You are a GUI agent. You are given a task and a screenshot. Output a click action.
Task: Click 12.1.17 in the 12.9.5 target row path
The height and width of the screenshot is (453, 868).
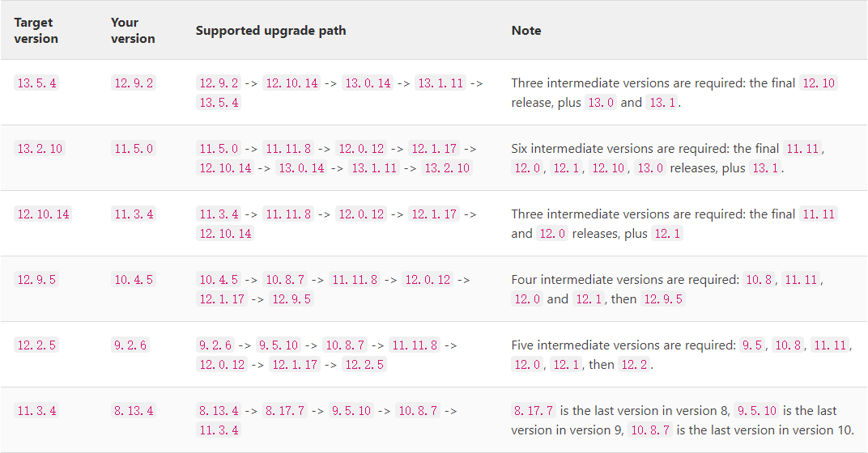pos(222,298)
